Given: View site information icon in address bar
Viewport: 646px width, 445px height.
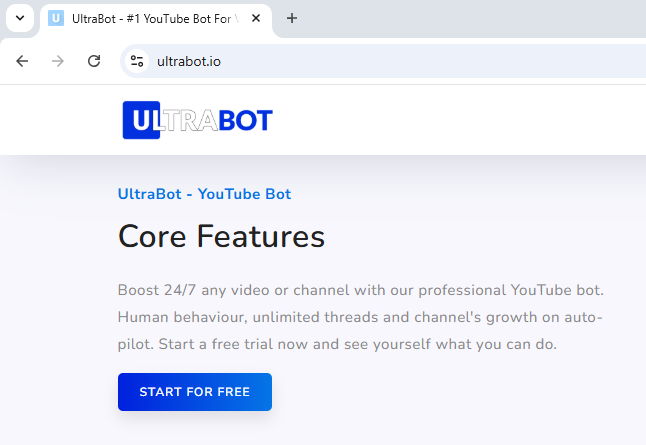Looking at the screenshot, I should [x=138, y=61].
